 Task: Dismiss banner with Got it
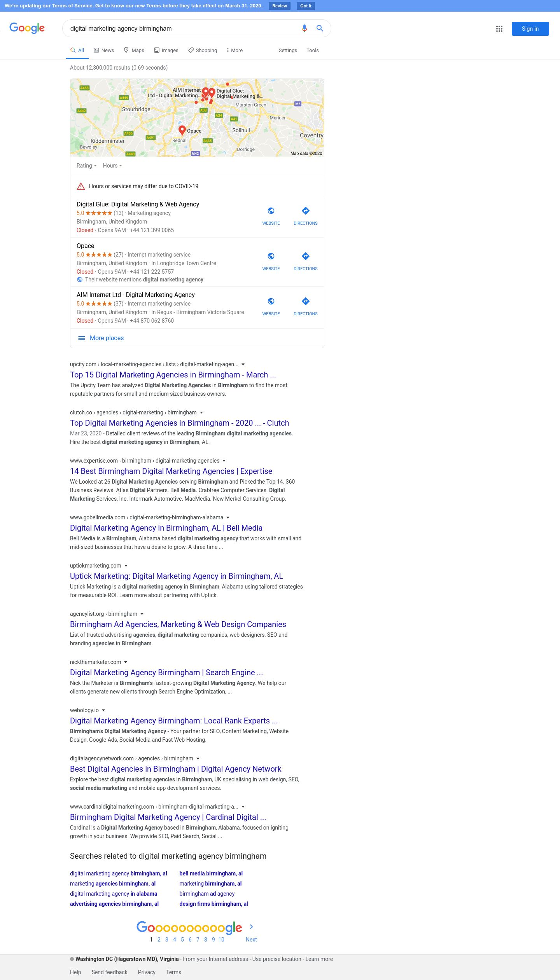(306, 6)
